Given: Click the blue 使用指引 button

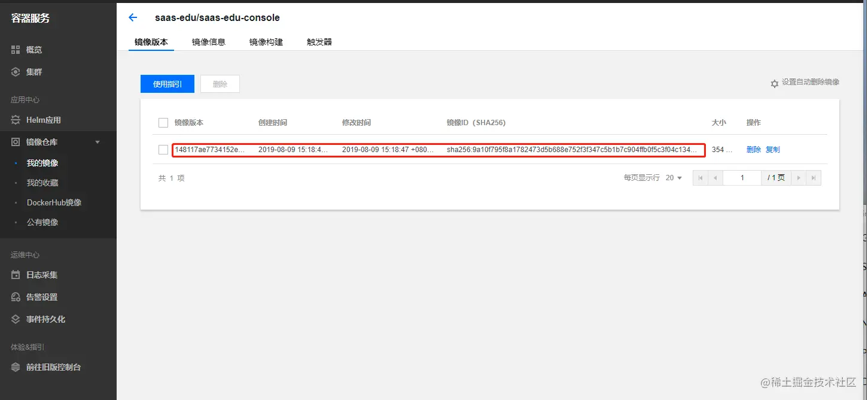Looking at the screenshot, I should pos(167,84).
